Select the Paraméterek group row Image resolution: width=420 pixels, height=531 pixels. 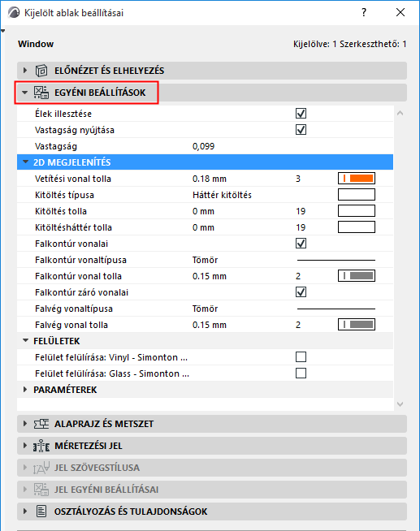coord(206,390)
